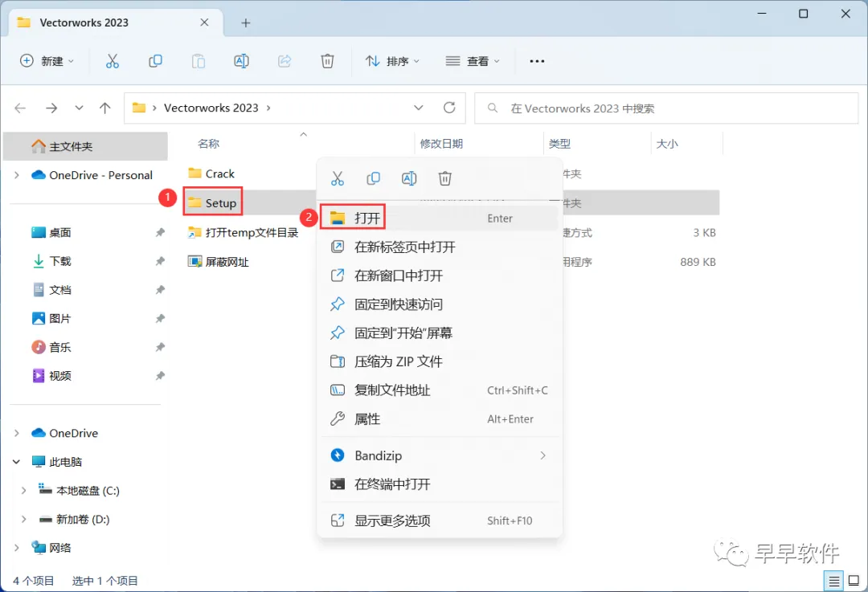
Task: Click the Cut icon in the toolbar
Action: coord(113,61)
